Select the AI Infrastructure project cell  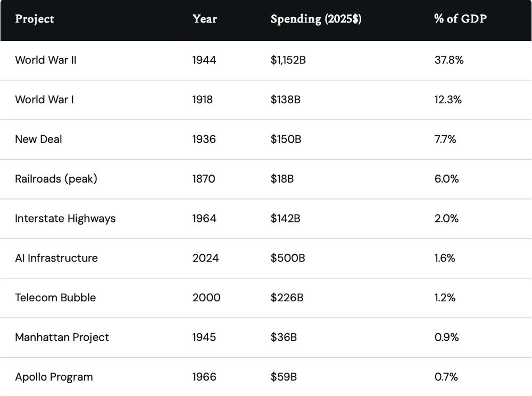pos(56,258)
